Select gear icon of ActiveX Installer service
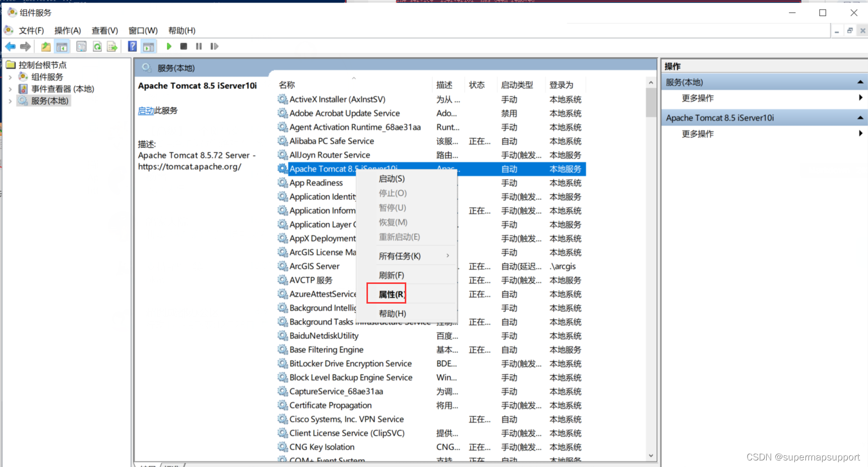 point(283,99)
